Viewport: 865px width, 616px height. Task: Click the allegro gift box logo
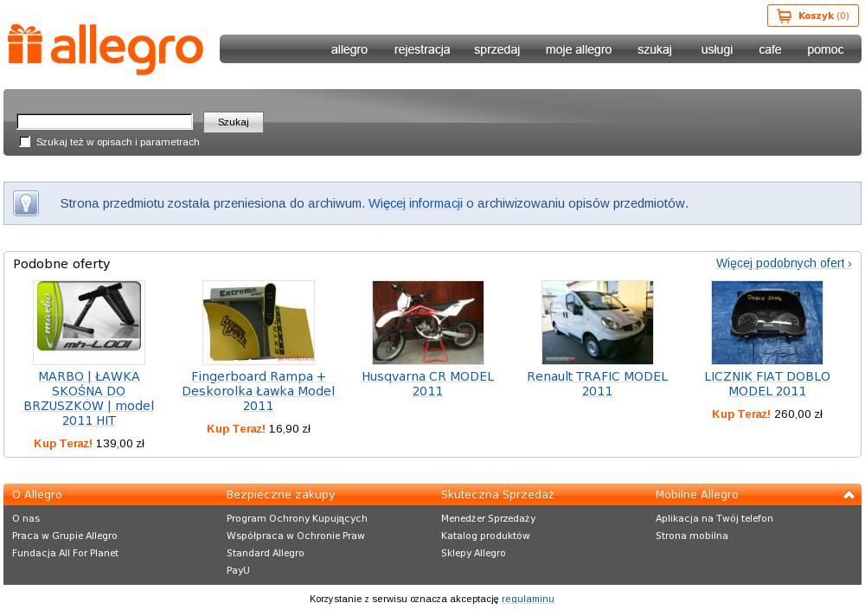coord(105,48)
